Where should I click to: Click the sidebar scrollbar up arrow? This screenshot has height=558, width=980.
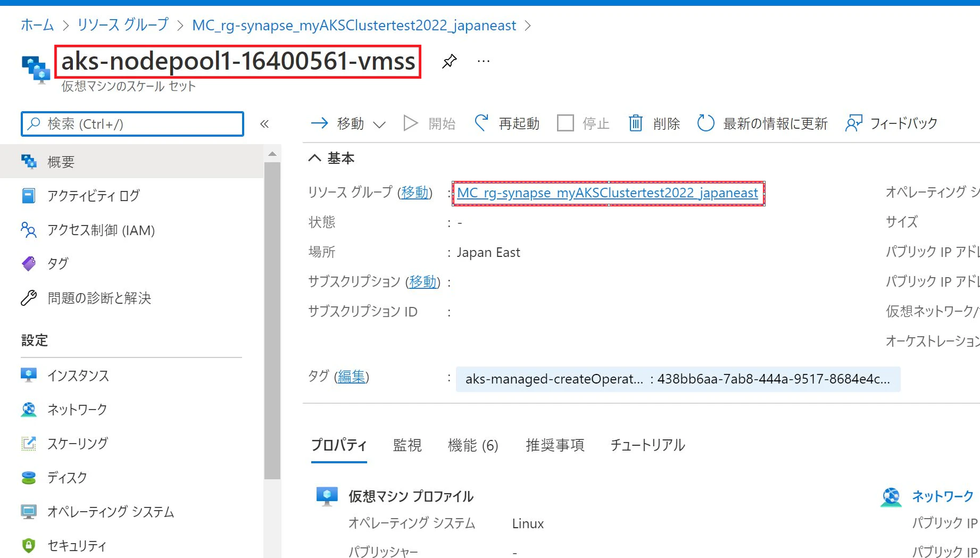pyautogui.click(x=272, y=154)
